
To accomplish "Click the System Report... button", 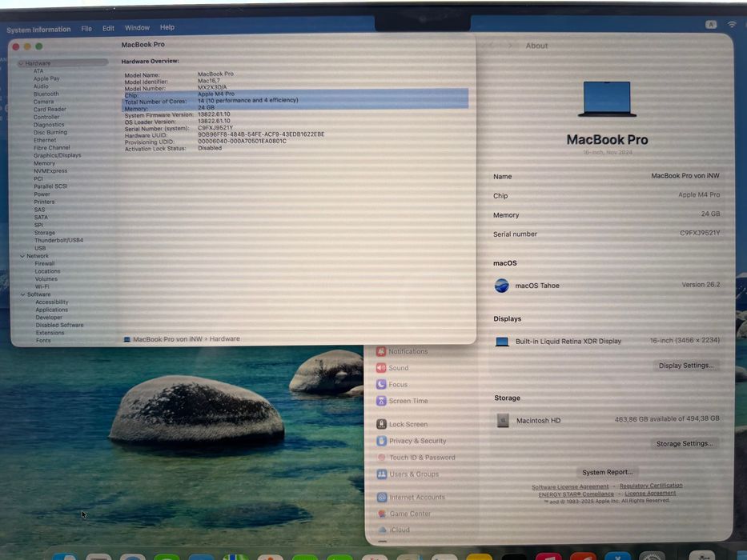I will (x=608, y=472).
